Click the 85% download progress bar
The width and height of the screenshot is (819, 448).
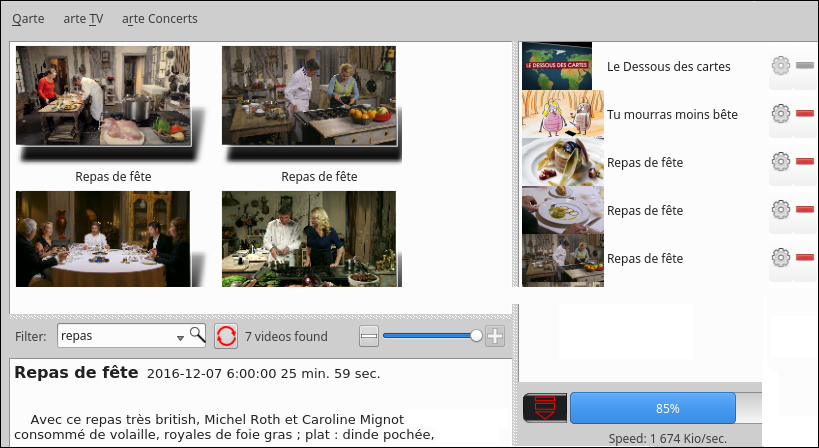point(653,408)
